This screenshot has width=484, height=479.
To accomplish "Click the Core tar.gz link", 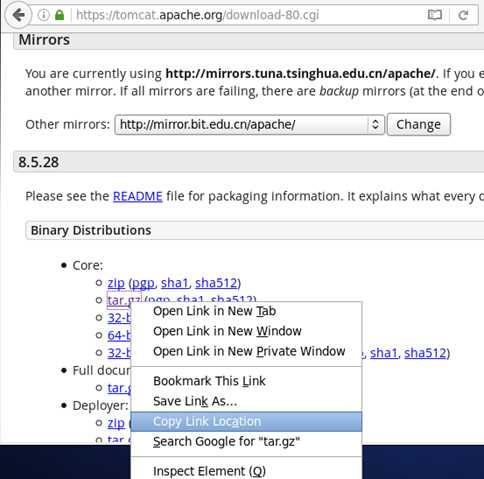I will (124, 300).
